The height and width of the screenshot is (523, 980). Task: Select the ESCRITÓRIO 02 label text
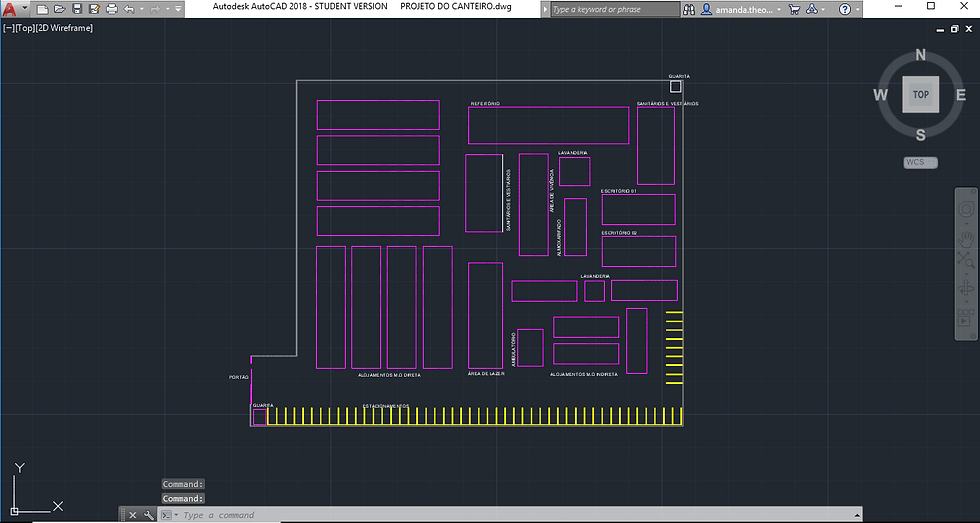click(619, 233)
